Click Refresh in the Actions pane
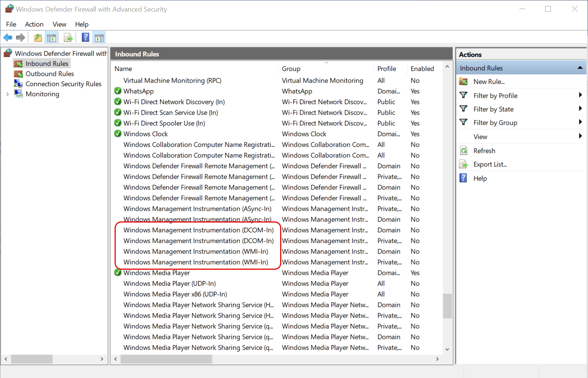Screen dimensions: 588x378 tap(484, 151)
